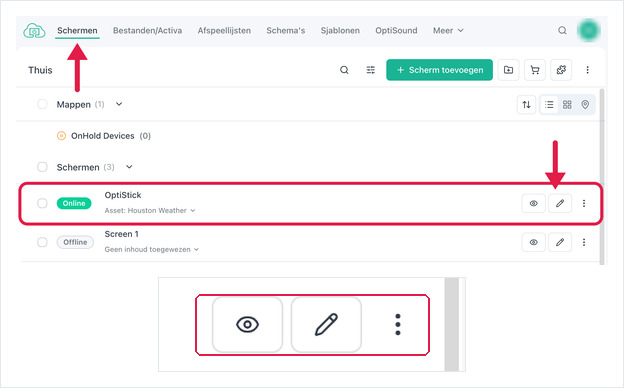Click the grey scrollbar in the enlarged view

[452, 324]
